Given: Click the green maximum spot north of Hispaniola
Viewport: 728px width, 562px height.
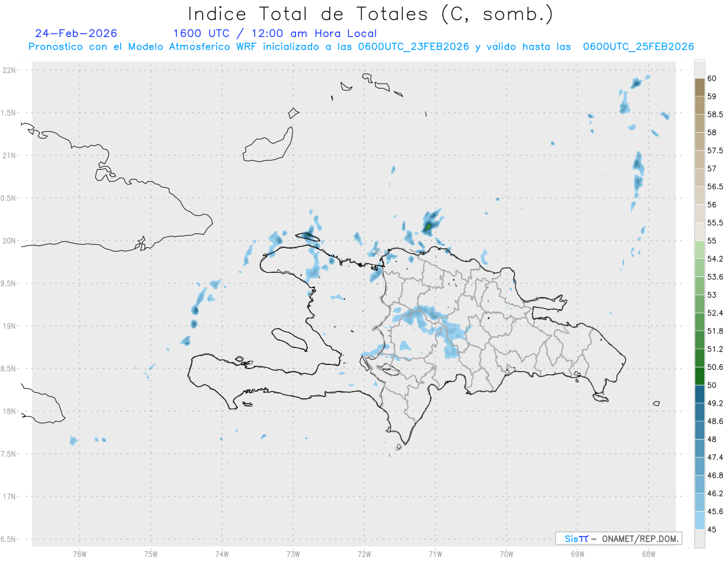Looking at the screenshot, I should point(428,227).
